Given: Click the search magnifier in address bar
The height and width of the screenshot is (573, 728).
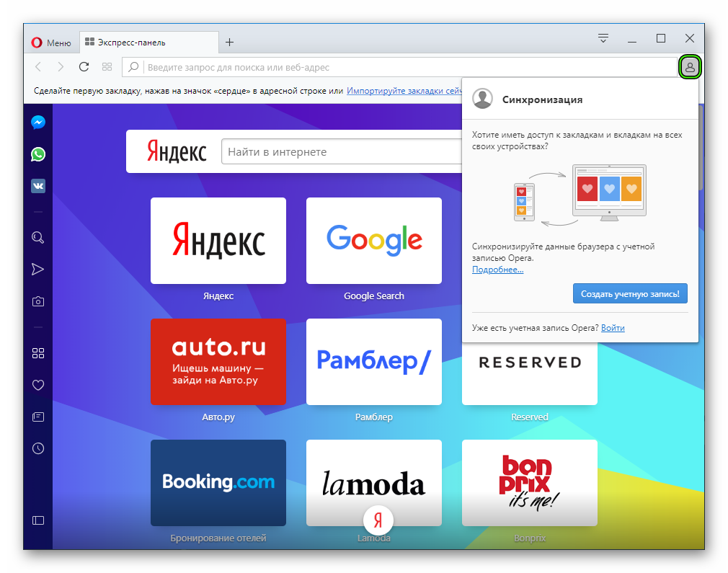Looking at the screenshot, I should [133, 67].
